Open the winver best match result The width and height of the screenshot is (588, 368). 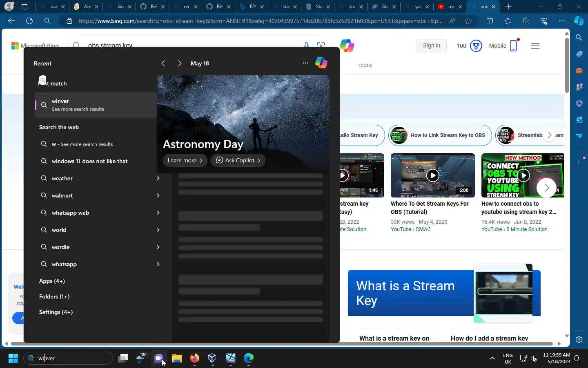pos(96,105)
